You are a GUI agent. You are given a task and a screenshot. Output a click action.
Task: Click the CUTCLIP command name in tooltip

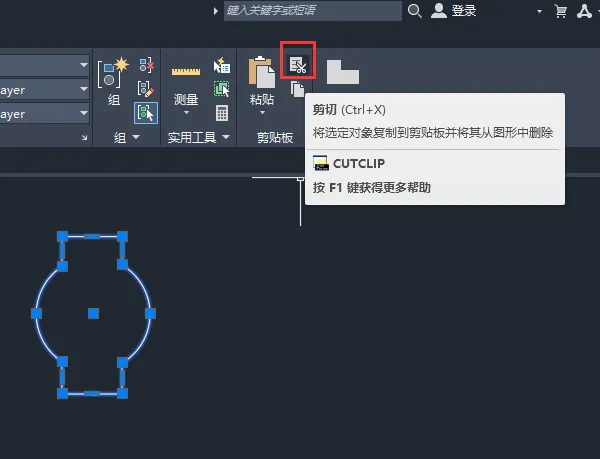[359, 163]
